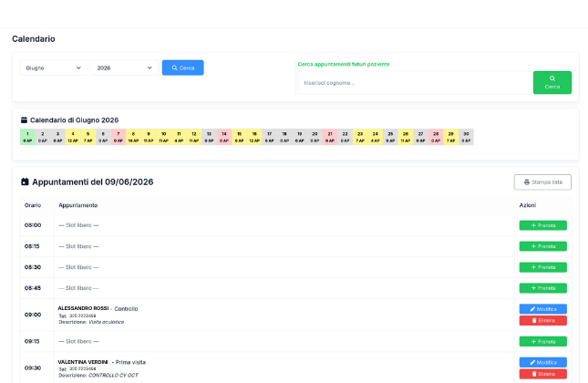Click the Visita oculistica description text
Image resolution: width=588 pixels, height=383 pixels.
coord(106,322)
